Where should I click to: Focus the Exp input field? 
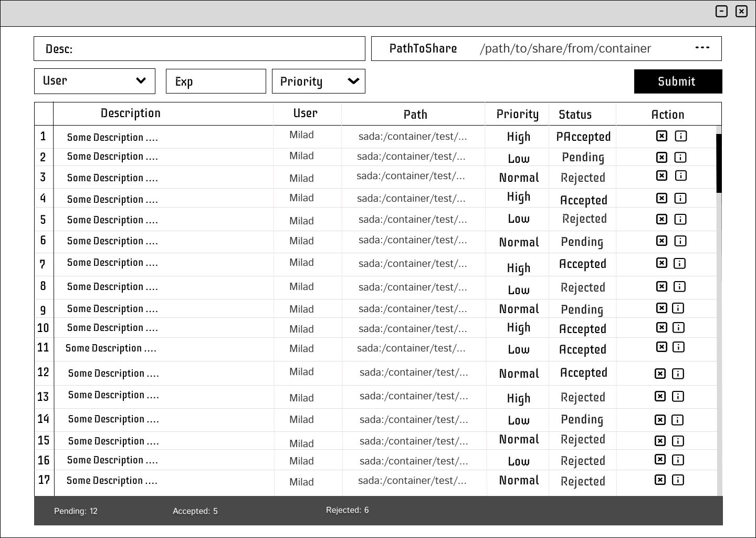tap(216, 81)
